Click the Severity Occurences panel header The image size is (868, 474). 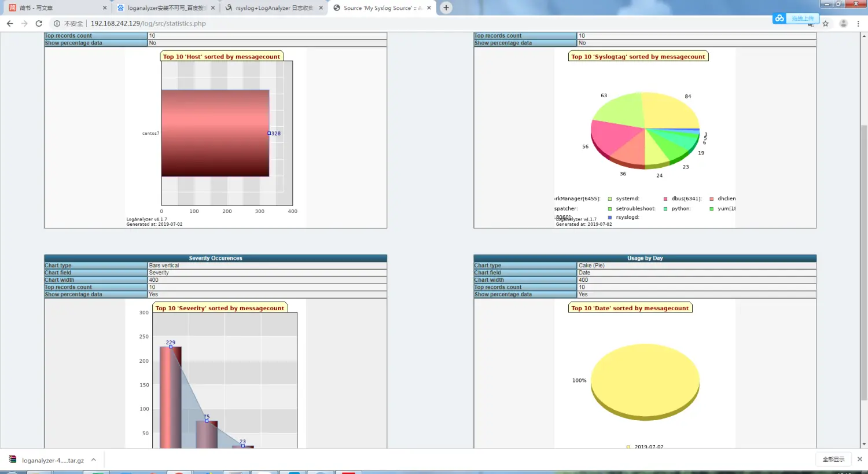(215, 258)
